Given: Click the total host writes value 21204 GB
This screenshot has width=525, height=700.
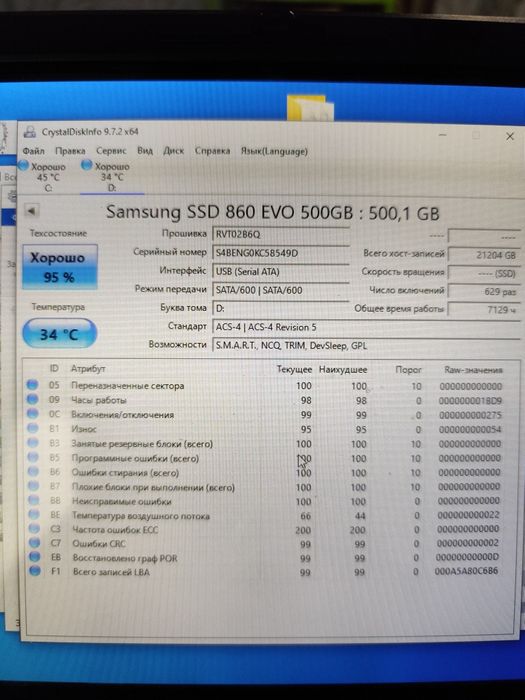Looking at the screenshot, I should pos(483,255).
